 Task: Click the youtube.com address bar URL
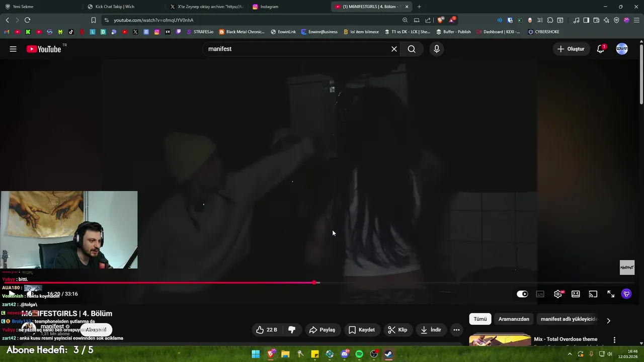(x=153, y=20)
